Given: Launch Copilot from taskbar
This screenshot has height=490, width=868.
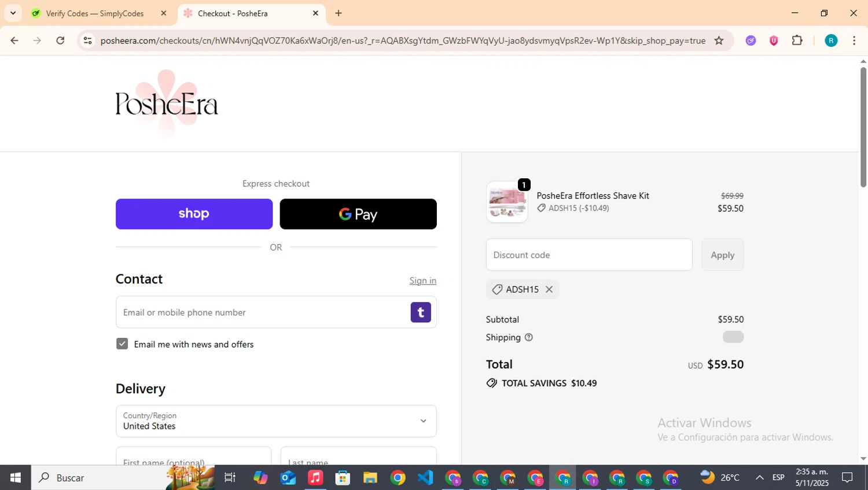Looking at the screenshot, I should 260,478.
